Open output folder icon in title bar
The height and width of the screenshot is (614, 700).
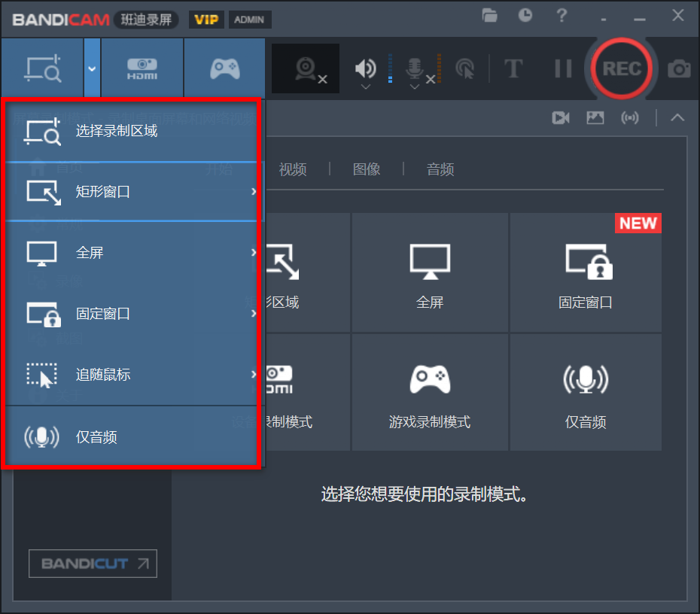pos(490,16)
